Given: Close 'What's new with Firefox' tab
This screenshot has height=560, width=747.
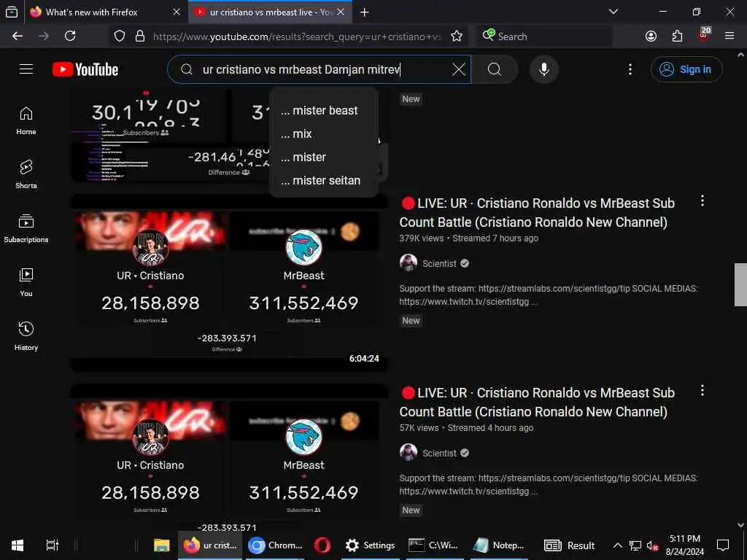Looking at the screenshot, I should (x=177, y=12).
